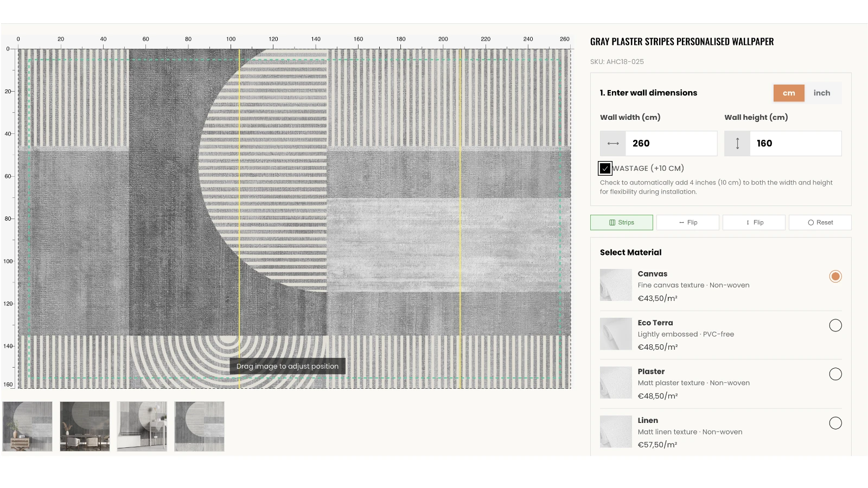Click the wallpaper preview image
Image resolution: width=868 pixels, height=488 pixels.
pyautogui.click(x=295, y=219)
